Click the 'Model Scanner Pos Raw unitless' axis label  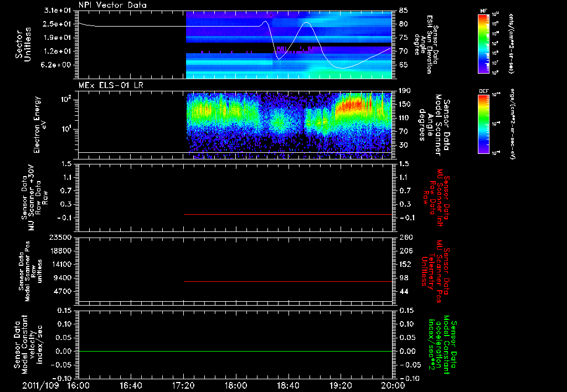pyautogui.click(x=31, y=271)
